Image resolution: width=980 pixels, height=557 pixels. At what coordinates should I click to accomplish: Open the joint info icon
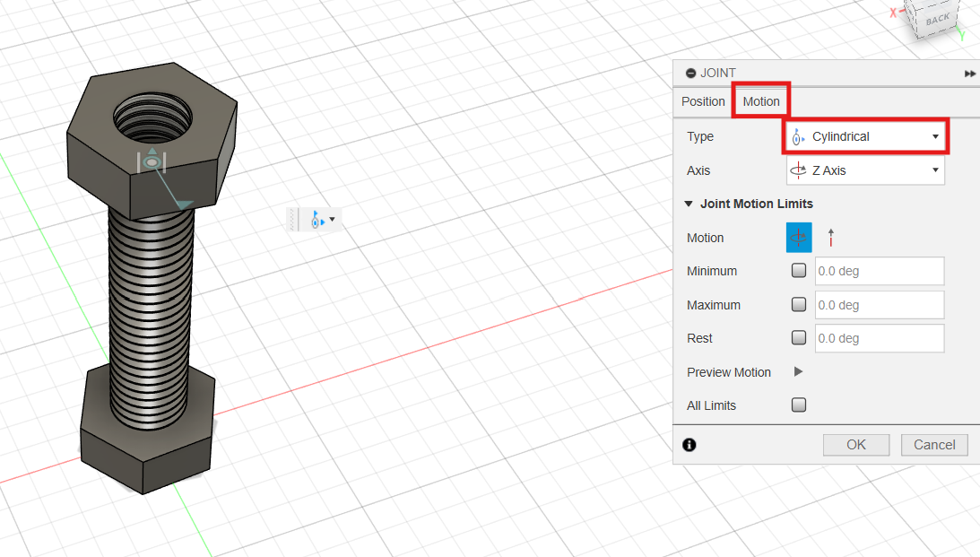(x=689, y=445)
